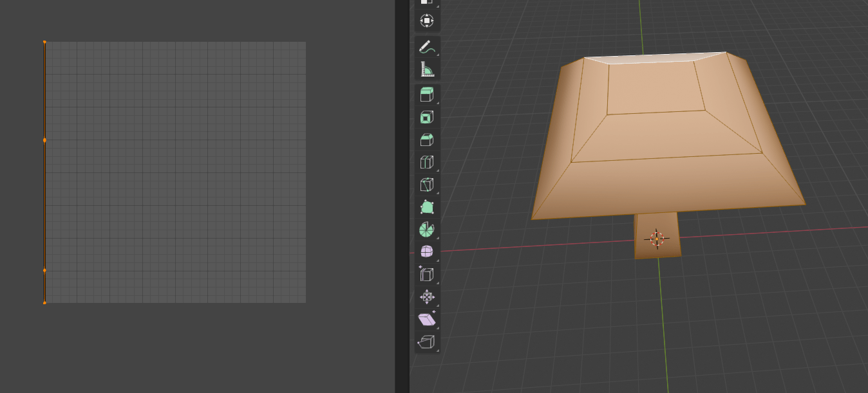Screen dimensions: 868x393
Task: Select the Edge Slide tool
Action: (x=426, y=273)
